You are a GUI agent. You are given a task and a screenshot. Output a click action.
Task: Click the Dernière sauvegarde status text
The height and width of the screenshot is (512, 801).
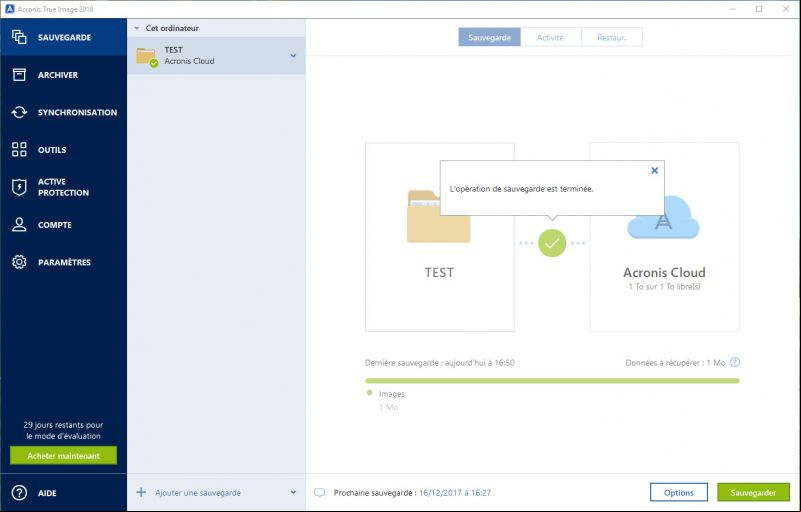[439, 363]
